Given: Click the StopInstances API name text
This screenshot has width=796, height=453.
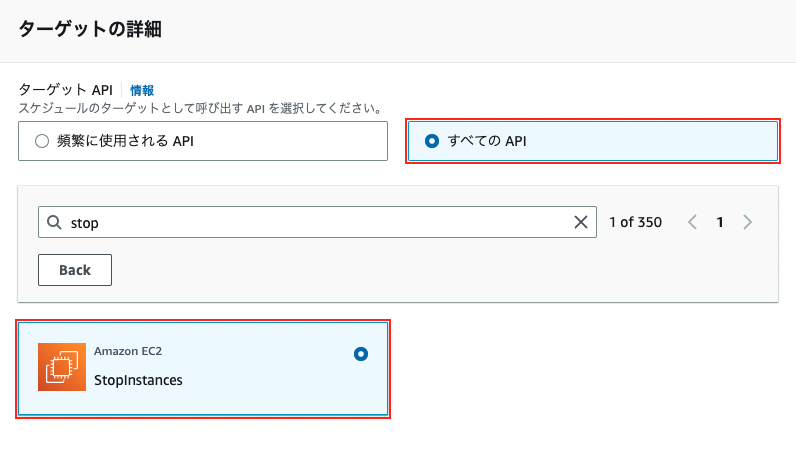Looking at the screenshot, I should tap(138, 380).
